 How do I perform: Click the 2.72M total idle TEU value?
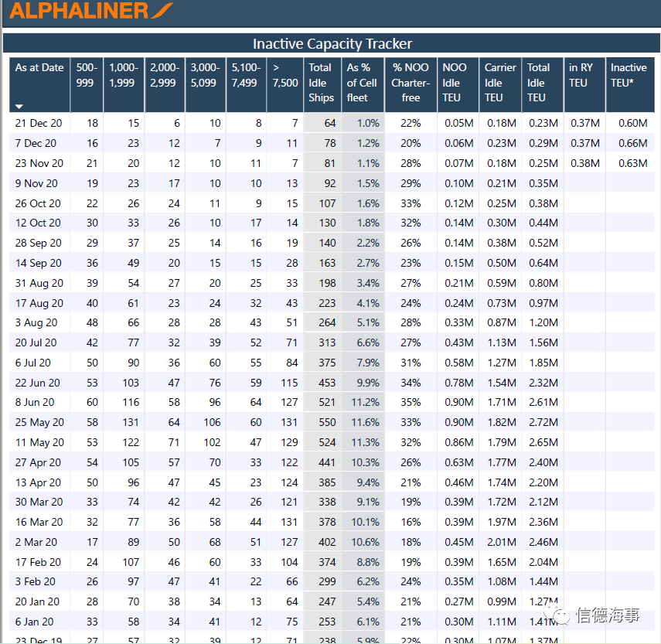pyautogui.click(x=543, y=422)
